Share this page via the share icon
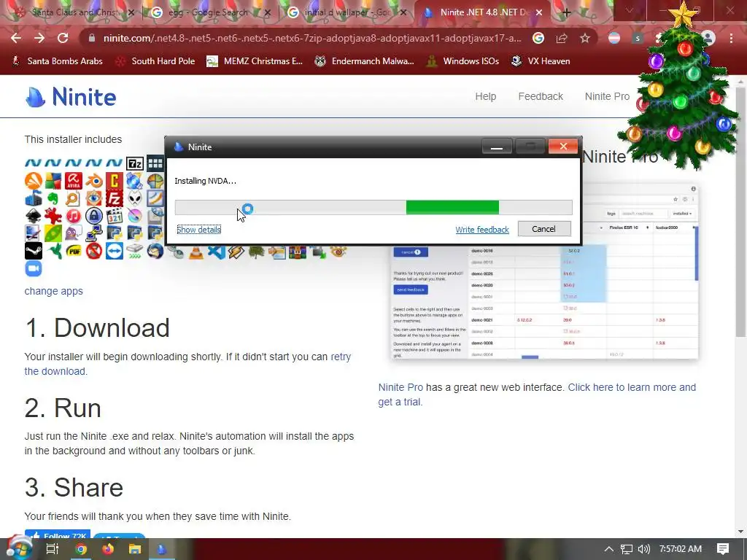This screenshot has width=747, height=560. pyautogui.click(x=562, y=38)
